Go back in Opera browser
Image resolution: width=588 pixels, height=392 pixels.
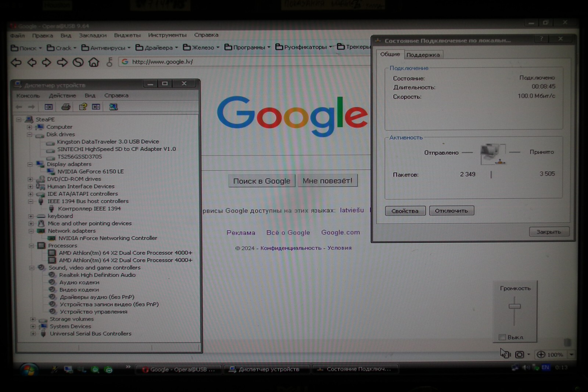point(16,63)
